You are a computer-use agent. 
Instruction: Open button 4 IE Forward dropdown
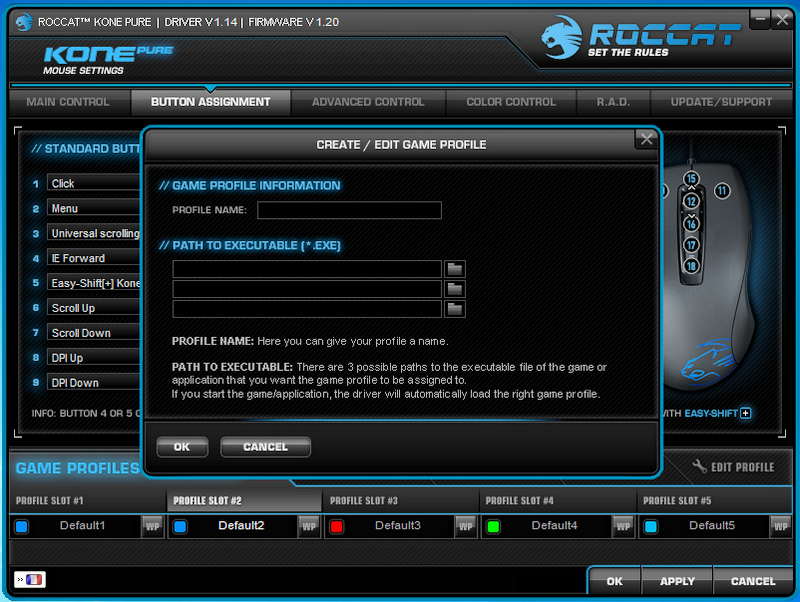94,258
